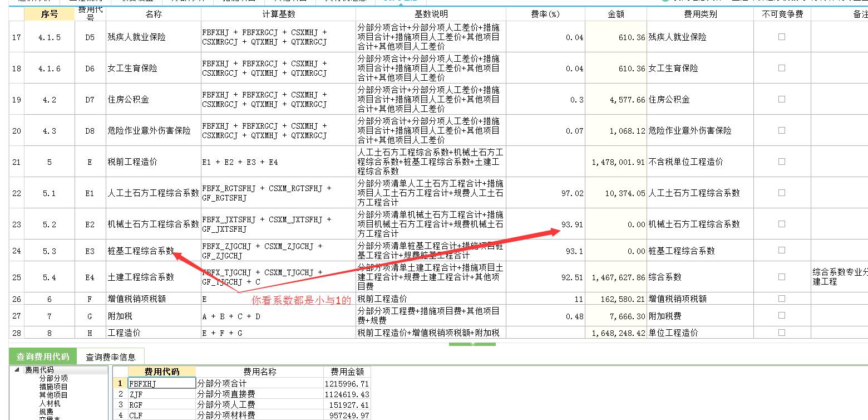The image size is (868, 420).
Task: Click the amount 1,467,627.86
Action: click(615, 277)
